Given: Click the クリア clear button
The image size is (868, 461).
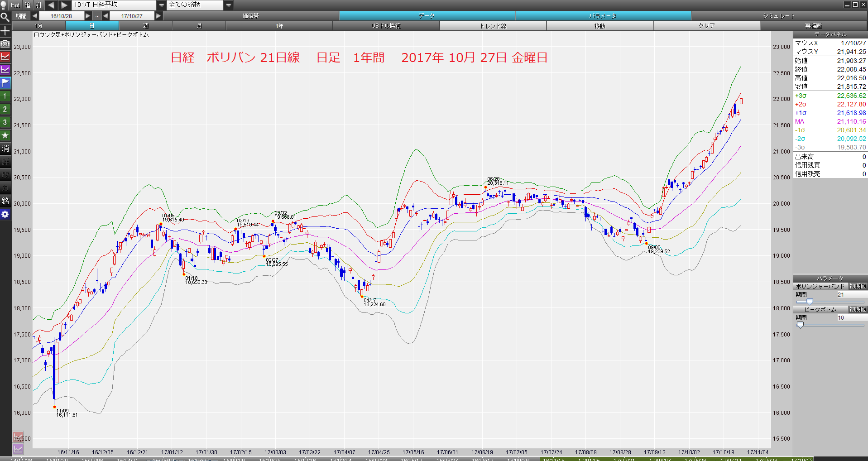Looking at the screenshot, I should (x=706, y=26).
